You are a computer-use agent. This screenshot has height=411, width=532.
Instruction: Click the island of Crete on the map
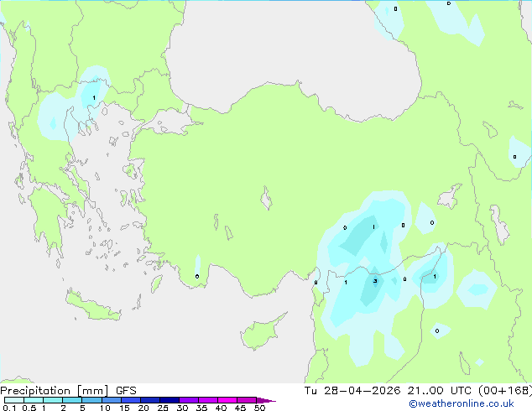click(x=93, y=306)
